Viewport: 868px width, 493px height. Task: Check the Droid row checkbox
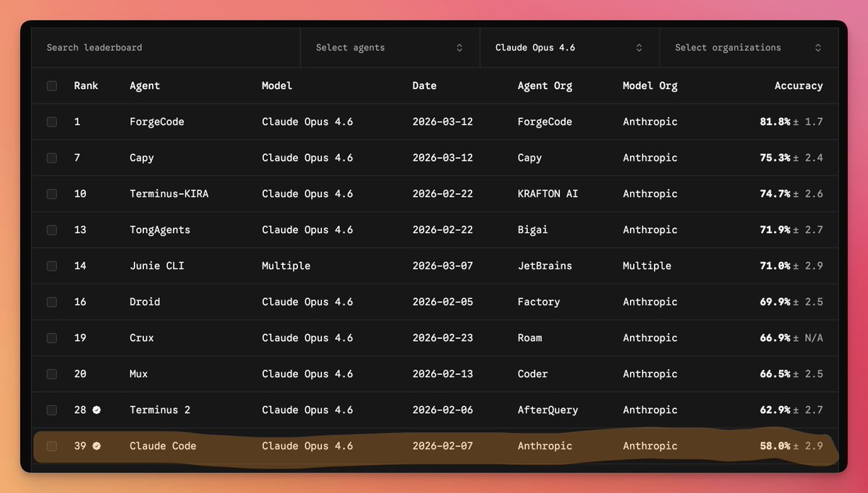coord(52,302)
